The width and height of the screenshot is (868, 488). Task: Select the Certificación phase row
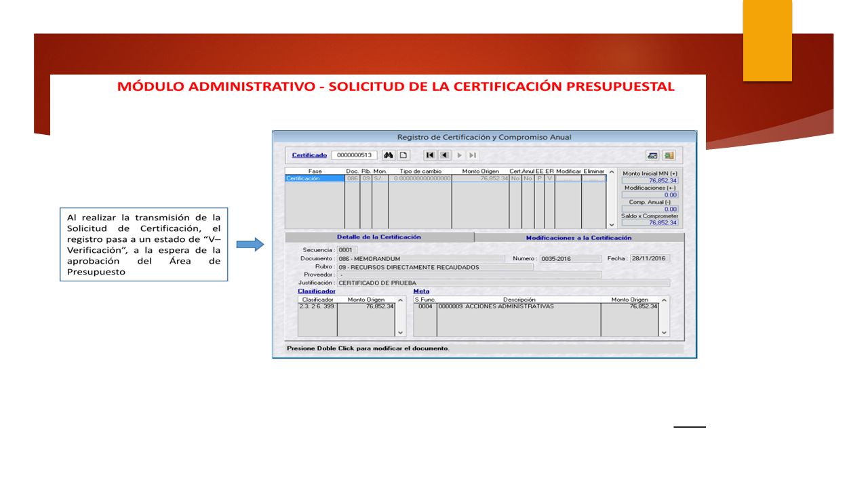point(446,178)
